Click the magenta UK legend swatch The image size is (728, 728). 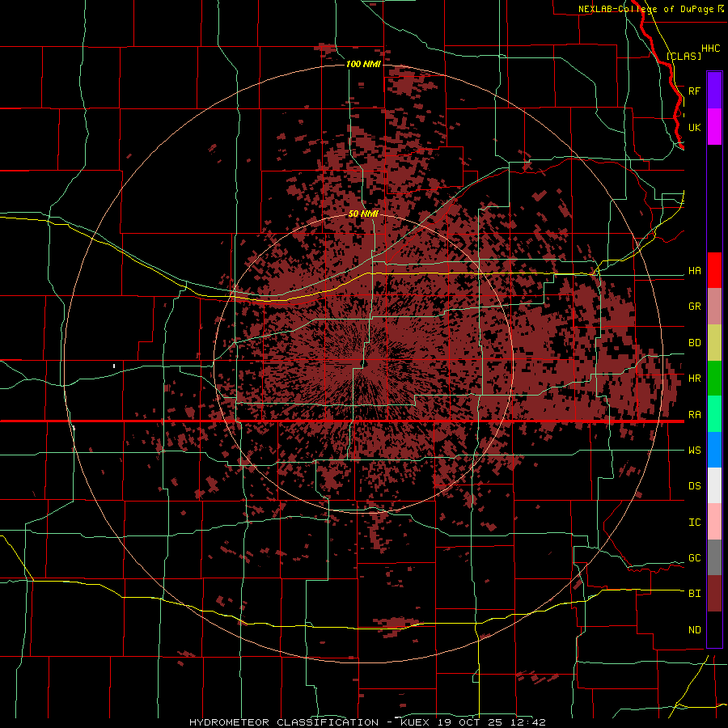[714, 127]
